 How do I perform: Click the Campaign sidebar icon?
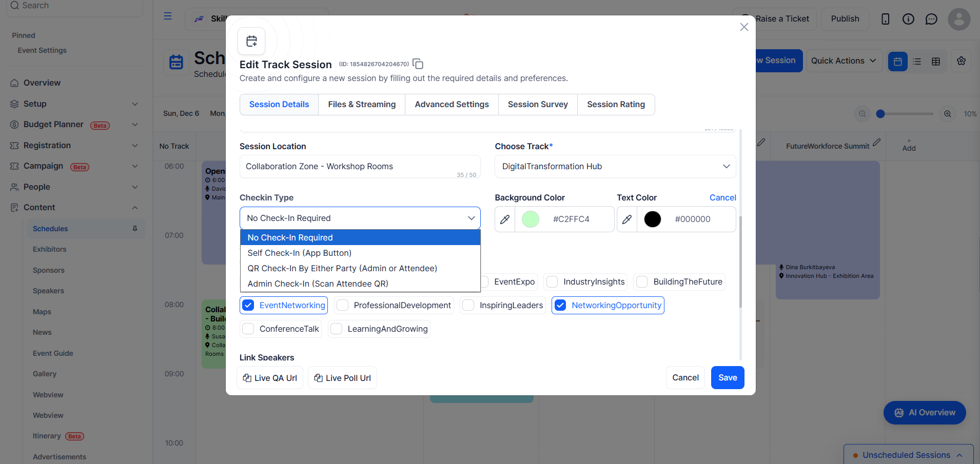[x=14, y=166]
